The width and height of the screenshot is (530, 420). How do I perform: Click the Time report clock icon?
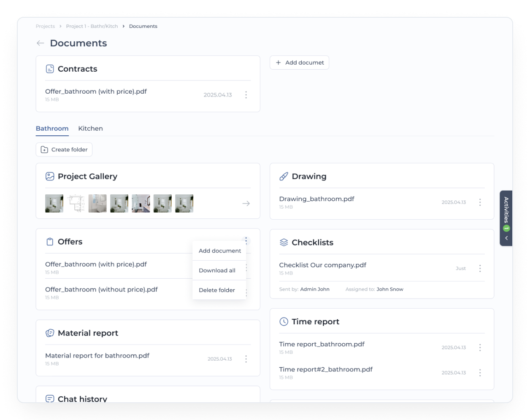click(x=284, y=322)
